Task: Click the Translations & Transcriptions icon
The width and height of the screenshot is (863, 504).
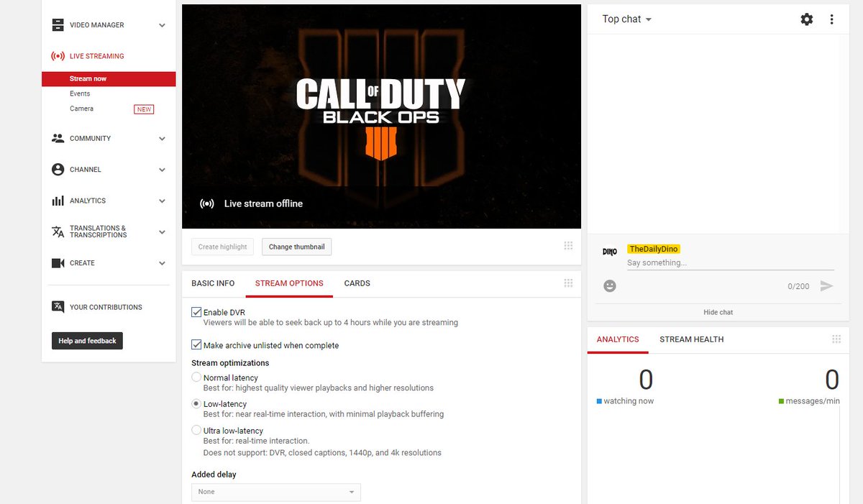Action: coord(58,232)
